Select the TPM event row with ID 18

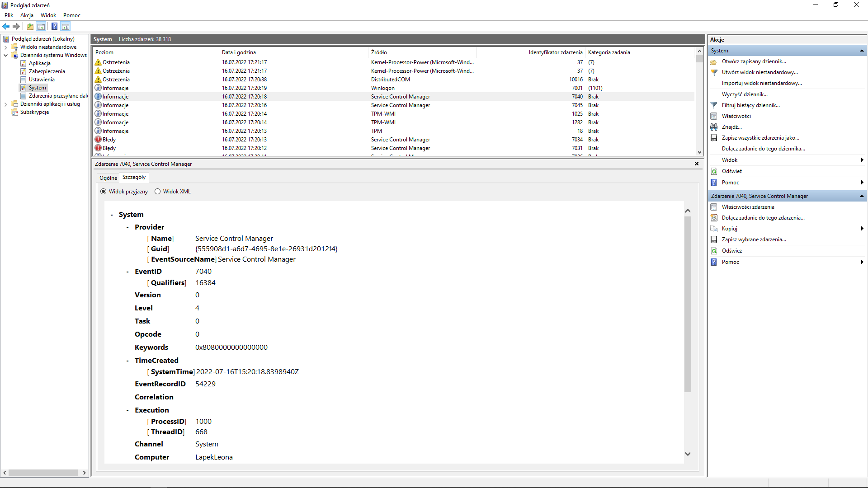pos(393,131)
